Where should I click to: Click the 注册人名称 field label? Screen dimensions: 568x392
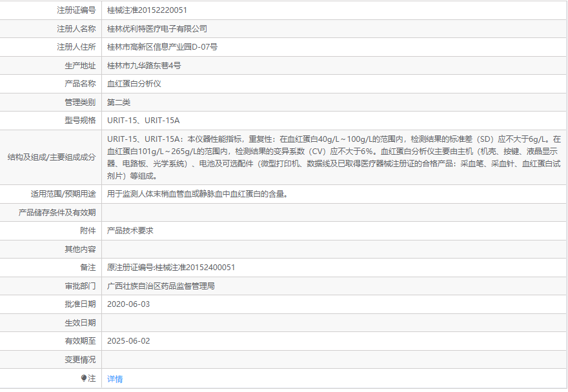point(76,28)
